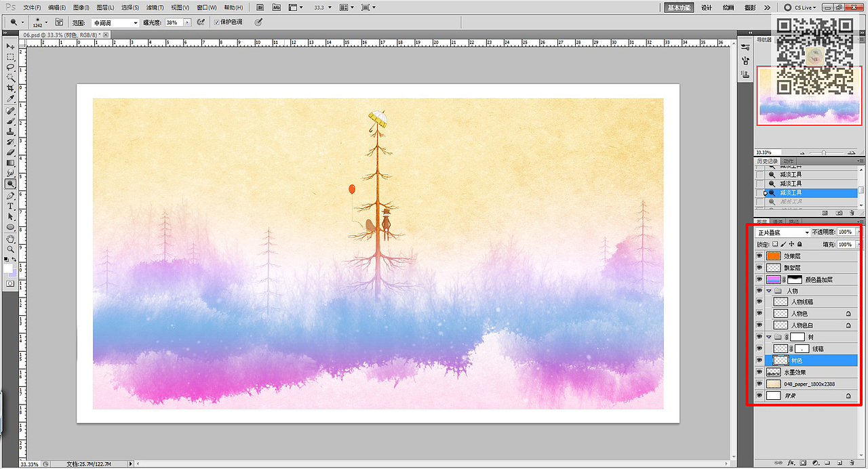Select the Gradient tool

tap(10, 163)
